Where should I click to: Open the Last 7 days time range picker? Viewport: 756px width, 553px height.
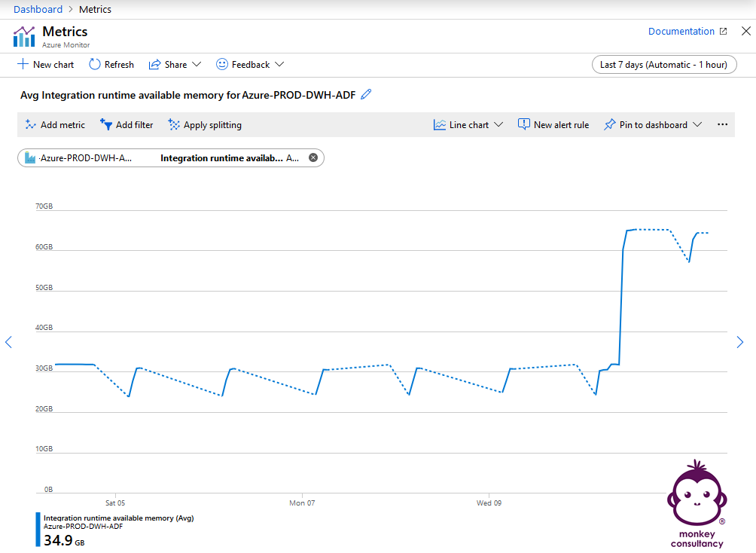[x=664, y=65]
